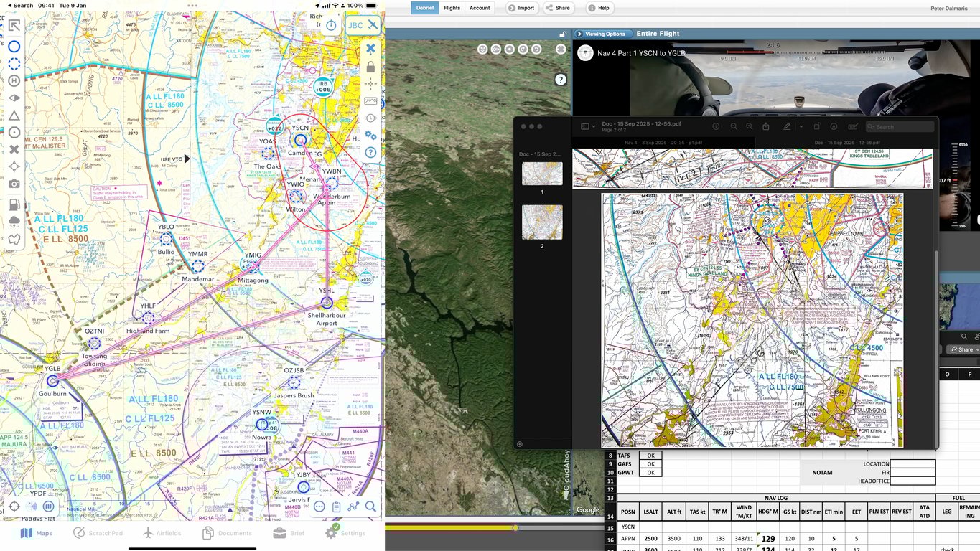Open the route graph icon

pyautogui.click(x=354, y=507)
